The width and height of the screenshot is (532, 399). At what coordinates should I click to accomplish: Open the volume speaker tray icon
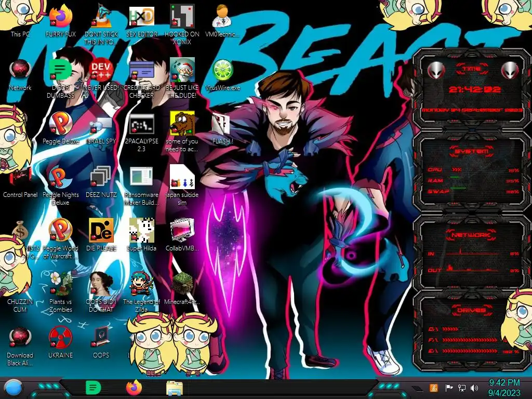474,388
